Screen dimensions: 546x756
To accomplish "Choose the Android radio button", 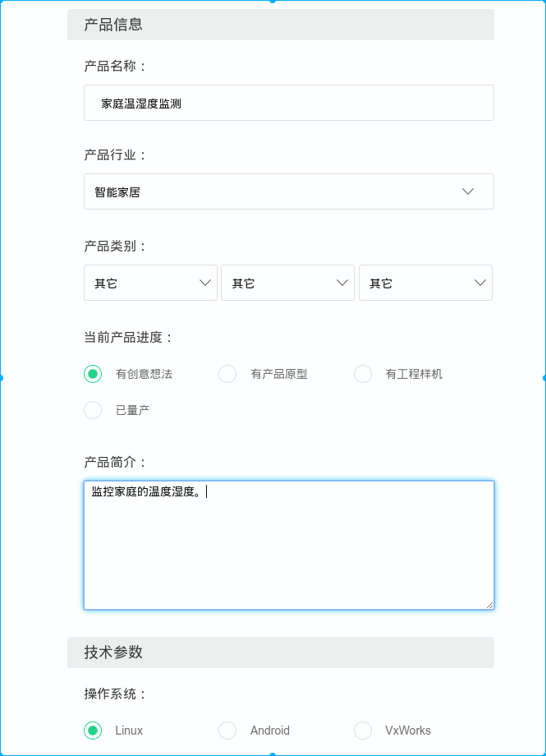I will coord(227,731).
